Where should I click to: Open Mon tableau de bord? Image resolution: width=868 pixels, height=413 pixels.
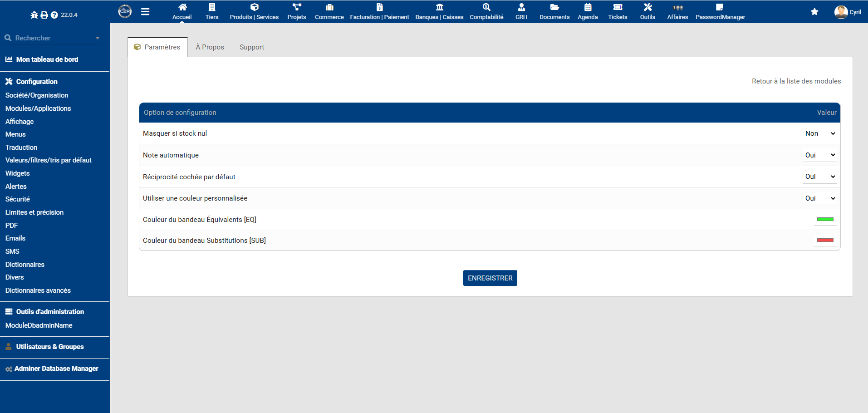[47, 59]
